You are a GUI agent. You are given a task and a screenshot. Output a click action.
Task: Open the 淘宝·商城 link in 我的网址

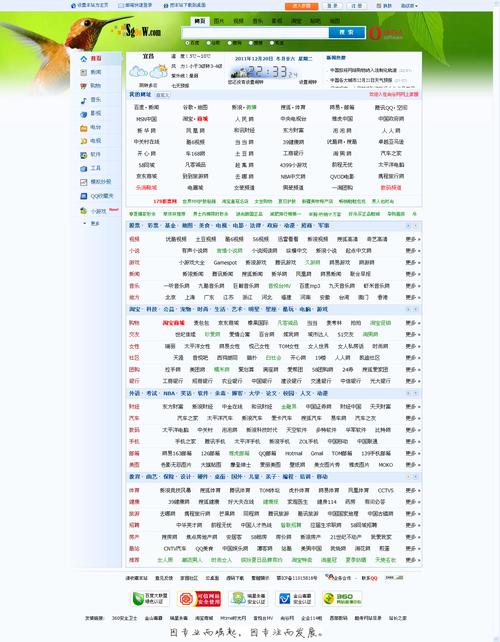[x=195, y=119]
